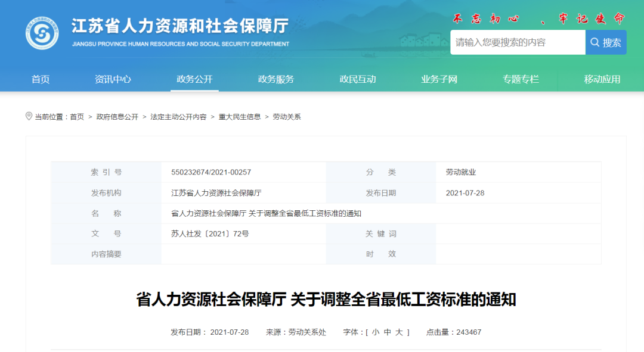This screenshot has height=352, width=644.
Task: Click the 分类 label cell
Action: (x=380, y=172)
